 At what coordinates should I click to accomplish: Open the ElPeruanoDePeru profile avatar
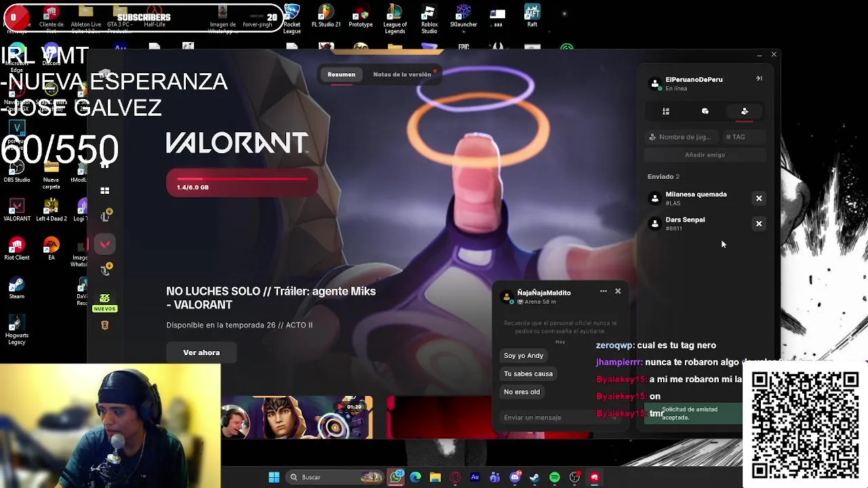[x=655, y=83]
